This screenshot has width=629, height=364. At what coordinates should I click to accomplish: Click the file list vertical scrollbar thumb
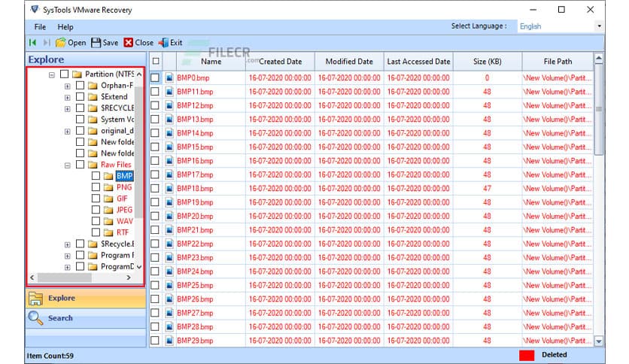pyautogui.click(x=599, y=110)
